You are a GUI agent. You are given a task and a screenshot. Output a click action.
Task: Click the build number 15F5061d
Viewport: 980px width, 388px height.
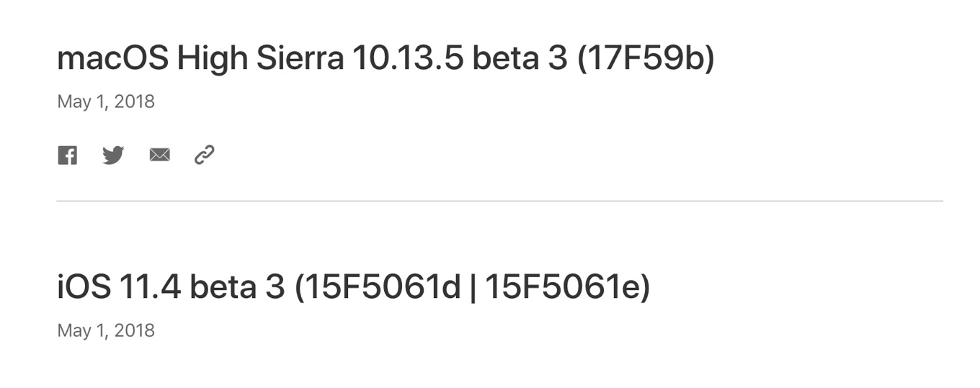pyautogui.click(x=382, y=287)
